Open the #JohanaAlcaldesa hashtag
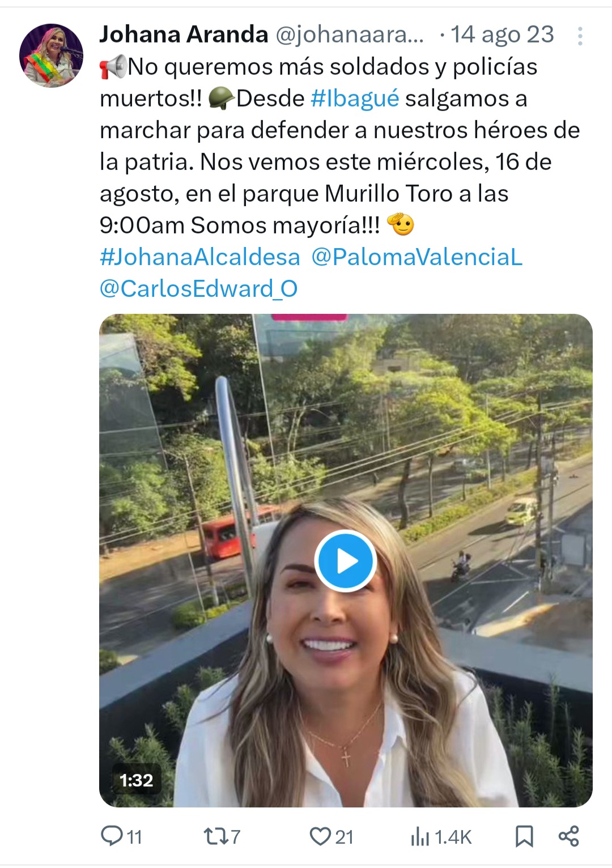The image size is (612, 868). tap(200, 257)
